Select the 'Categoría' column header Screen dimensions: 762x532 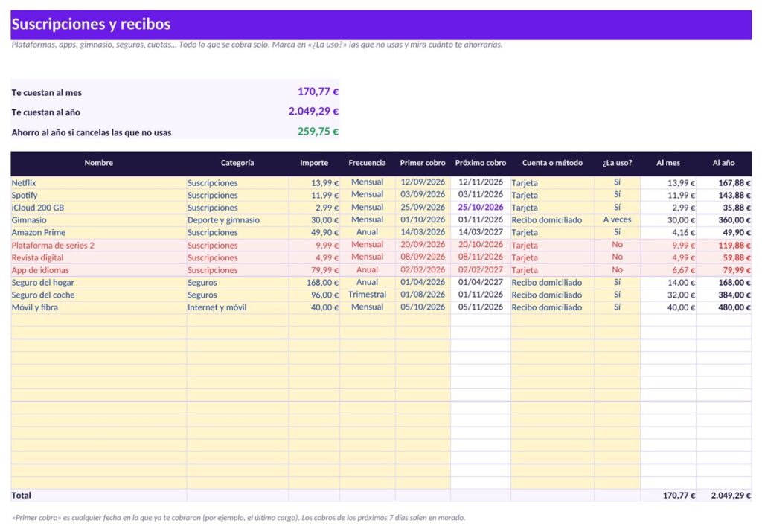coord(237,163)
